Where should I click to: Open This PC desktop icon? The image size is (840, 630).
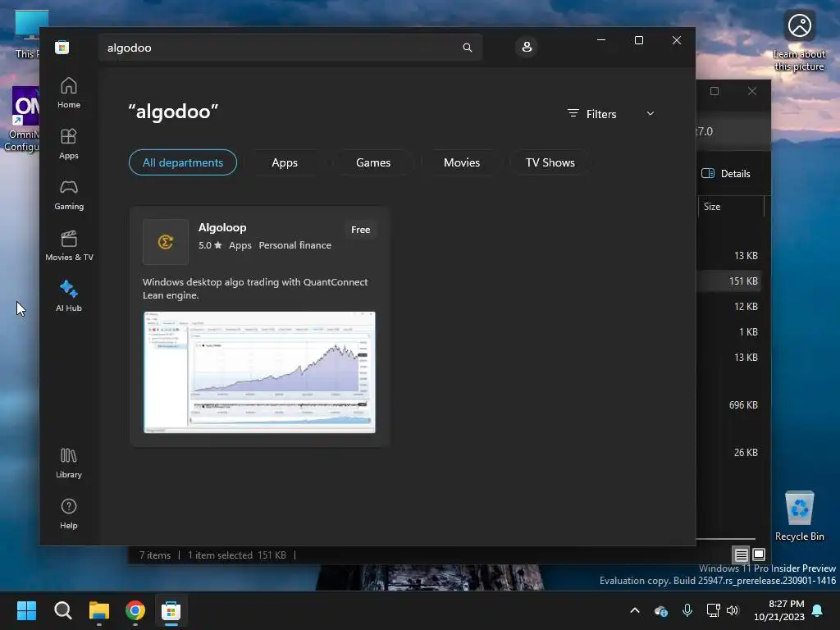(27, 34)
